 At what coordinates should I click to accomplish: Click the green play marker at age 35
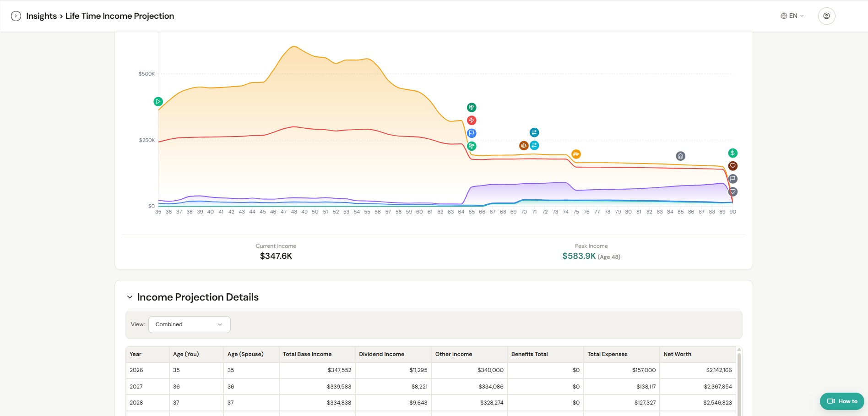pos(158,102)
